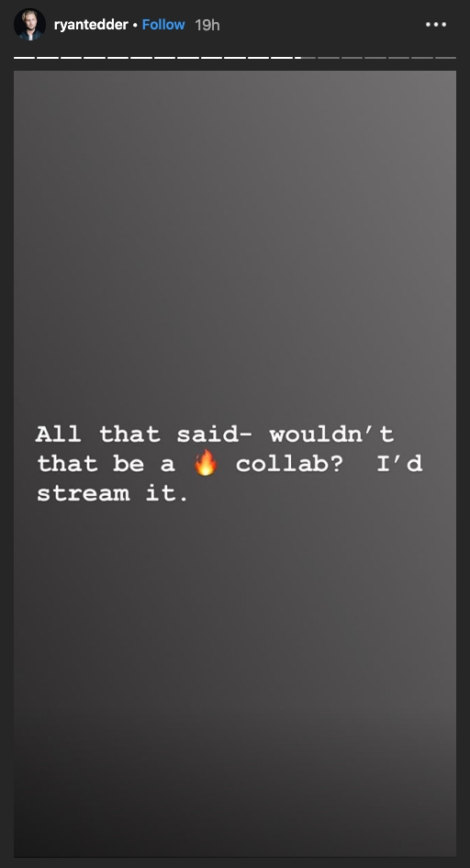
Task: Select the second-to-last story progress segment
Action: (x=422, y=58)
